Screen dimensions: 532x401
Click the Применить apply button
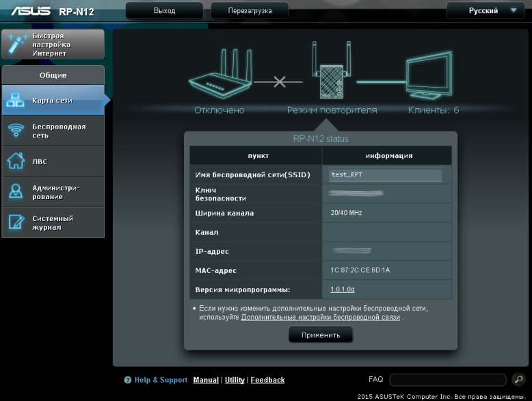(321, 335)
